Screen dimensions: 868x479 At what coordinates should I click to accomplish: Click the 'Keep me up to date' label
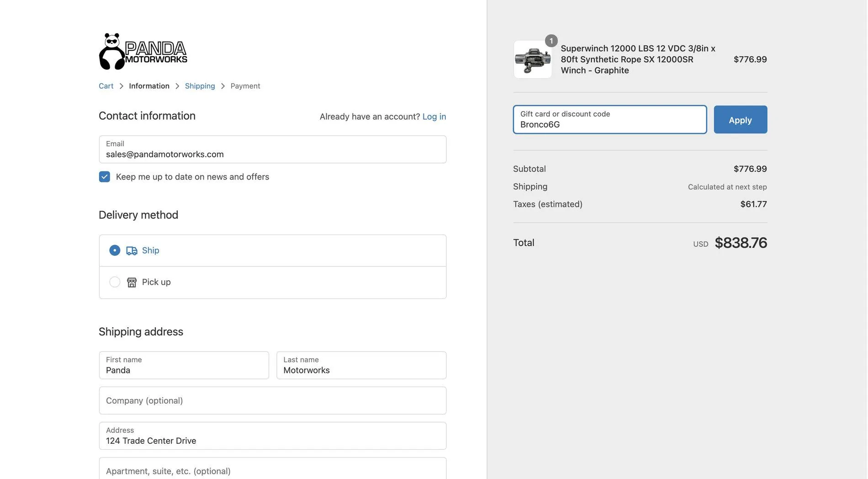(192, 177)
